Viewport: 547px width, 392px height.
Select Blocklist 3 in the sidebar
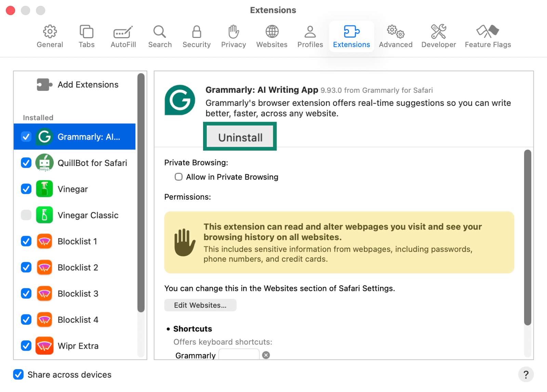pyautogui.click(x=78, y=293)
